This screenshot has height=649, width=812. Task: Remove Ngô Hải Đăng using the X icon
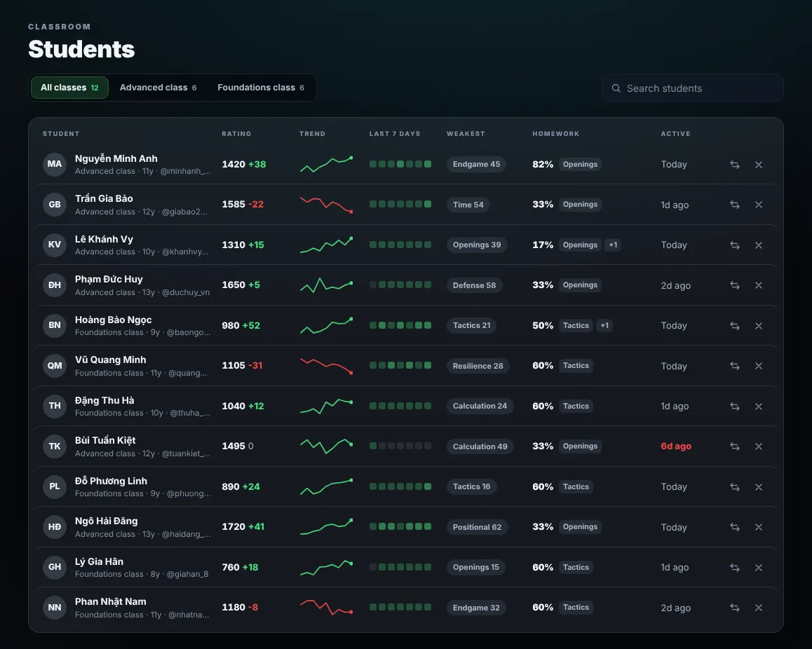[758, 527]
